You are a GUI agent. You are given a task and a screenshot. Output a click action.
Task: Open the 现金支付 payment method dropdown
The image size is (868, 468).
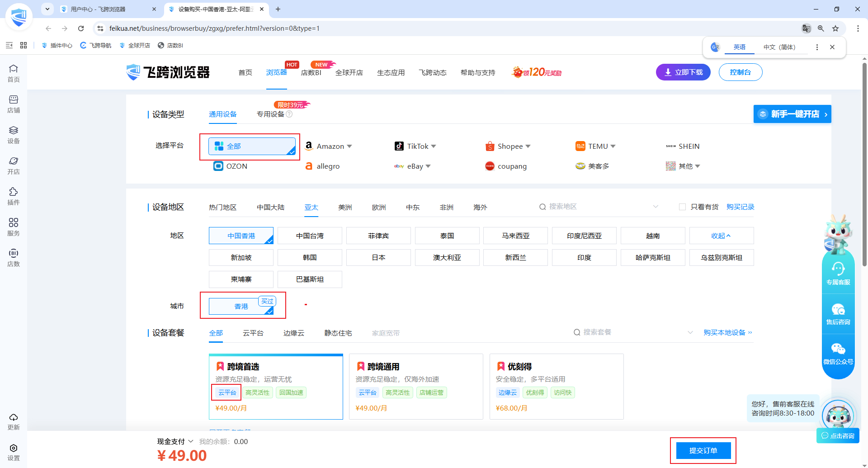pyautogui.click(x=175, y=441)
